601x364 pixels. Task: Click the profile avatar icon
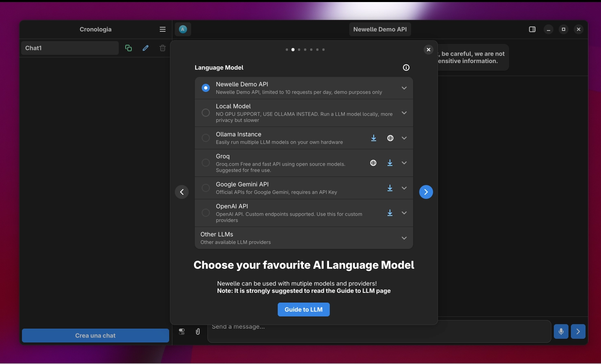point(183,29)
